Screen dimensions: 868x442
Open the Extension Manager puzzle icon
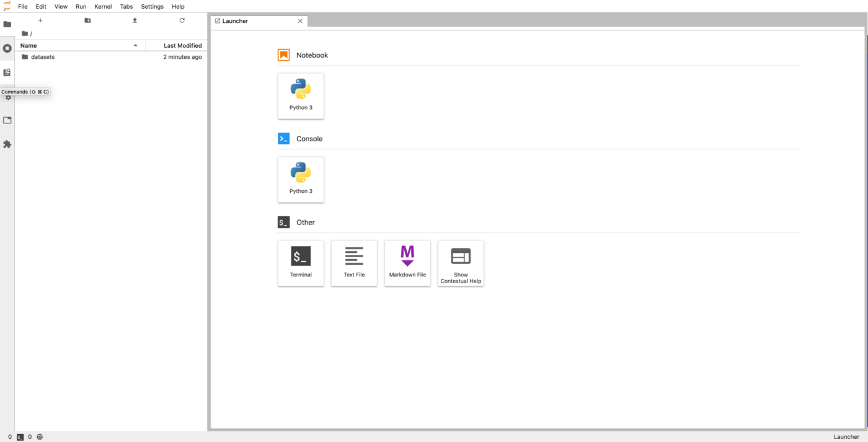pyautogui.click(x=7, y=144)
